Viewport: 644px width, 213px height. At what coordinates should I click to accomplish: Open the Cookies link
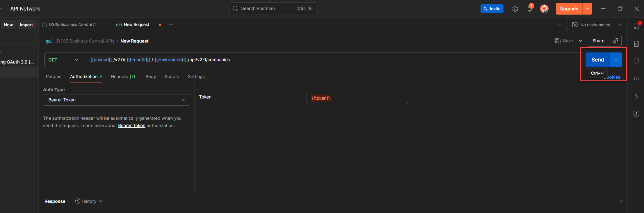[612, 77]
